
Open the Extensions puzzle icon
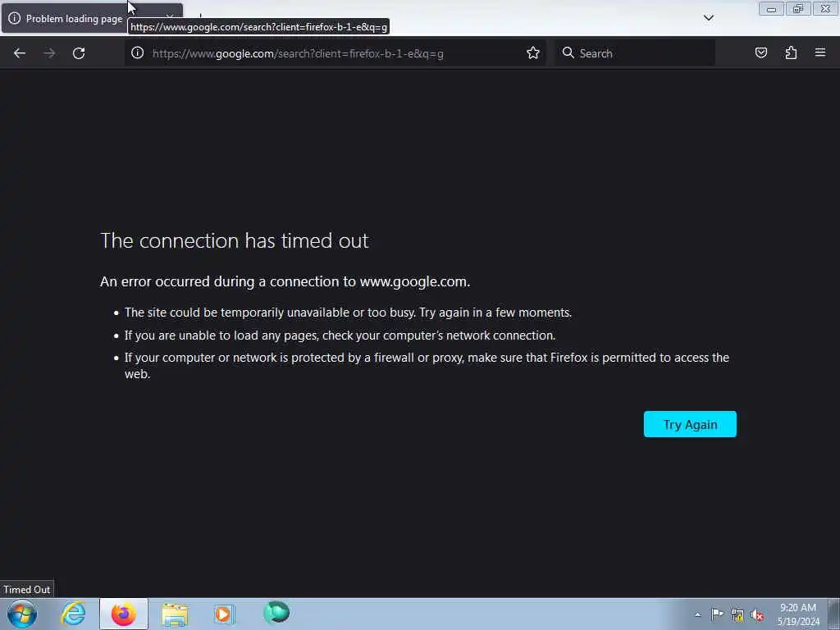click(x=791, y=53)
